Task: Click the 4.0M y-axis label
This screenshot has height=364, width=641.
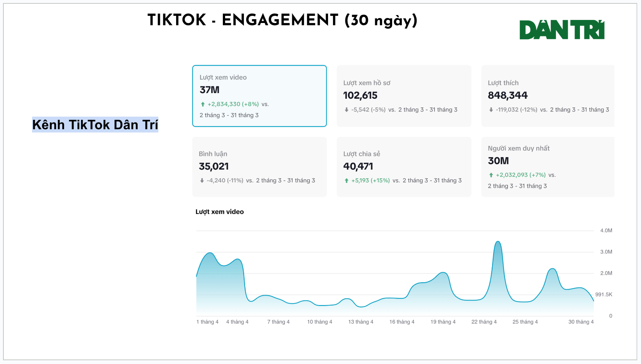Action: click(606, 231)
